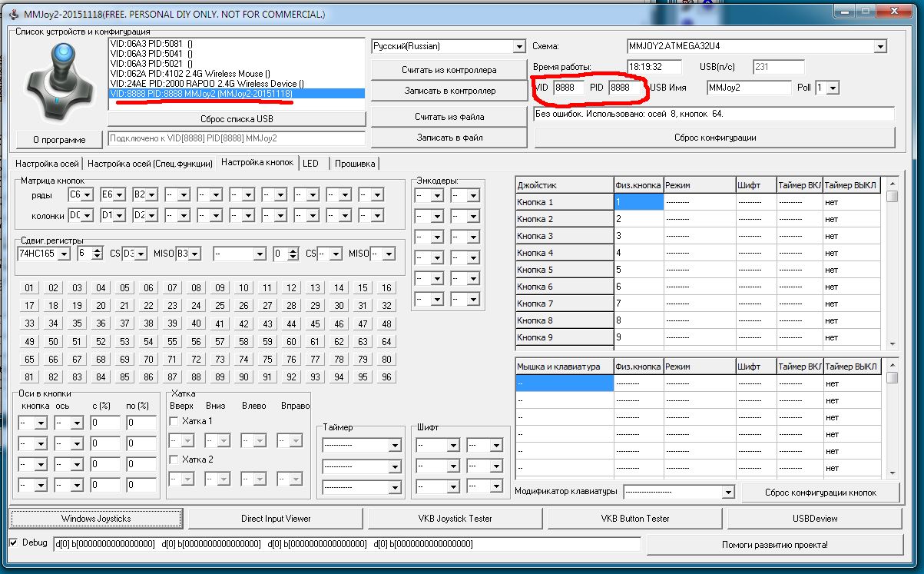Open the О программе dialog
The width and height of the screenshot is (924, 574).
[59, 140]
